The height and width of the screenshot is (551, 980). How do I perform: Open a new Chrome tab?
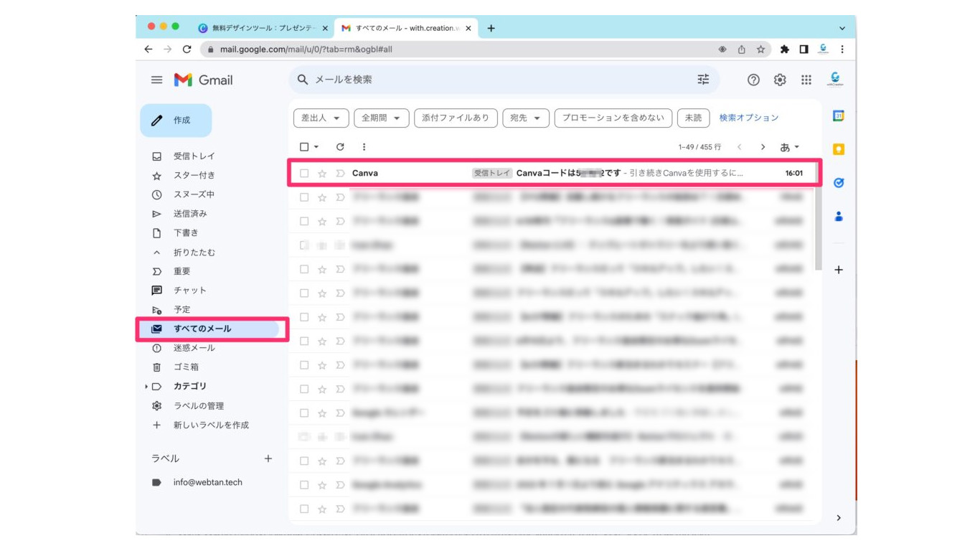point(491,28)
